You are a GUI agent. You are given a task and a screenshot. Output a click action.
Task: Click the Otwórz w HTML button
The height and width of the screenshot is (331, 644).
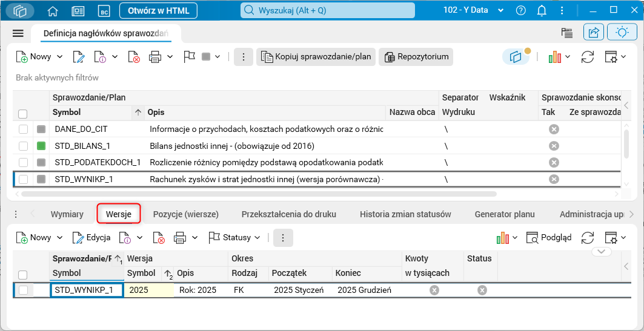159,11
